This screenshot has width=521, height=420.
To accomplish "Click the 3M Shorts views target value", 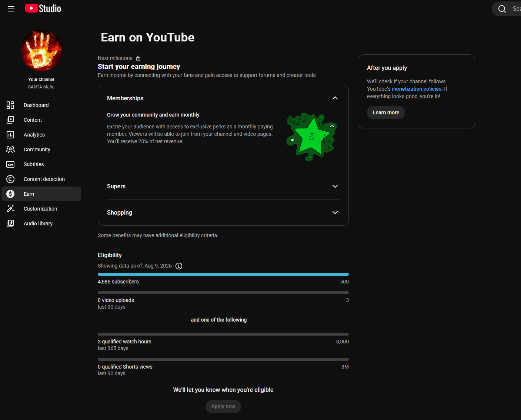I will (x=345, y=367).
